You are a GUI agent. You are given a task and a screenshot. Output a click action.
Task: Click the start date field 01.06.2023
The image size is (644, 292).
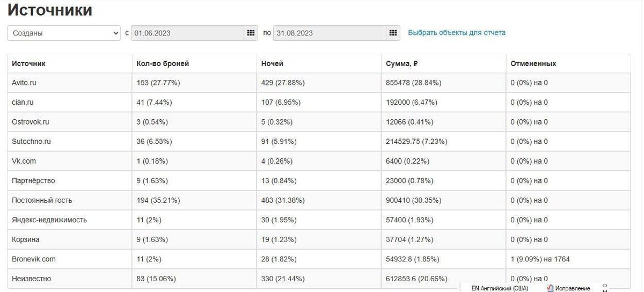(x=187, y=33)
